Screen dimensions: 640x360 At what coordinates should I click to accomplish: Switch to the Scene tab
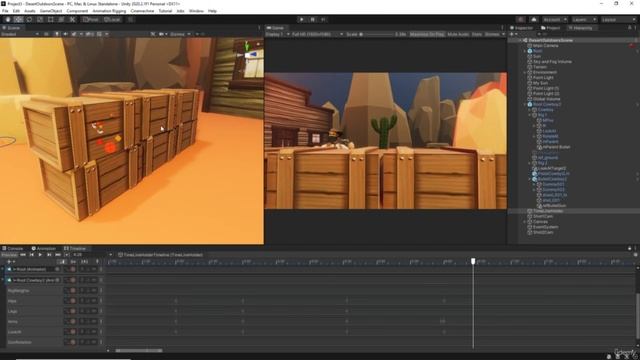pos(12,28)
